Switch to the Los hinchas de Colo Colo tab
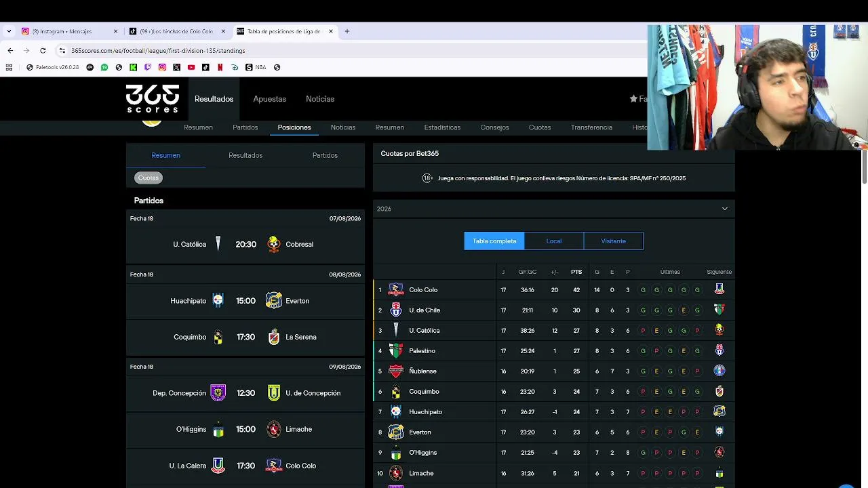The height and width of the screenshot is (488, 868). pos(176,31)
